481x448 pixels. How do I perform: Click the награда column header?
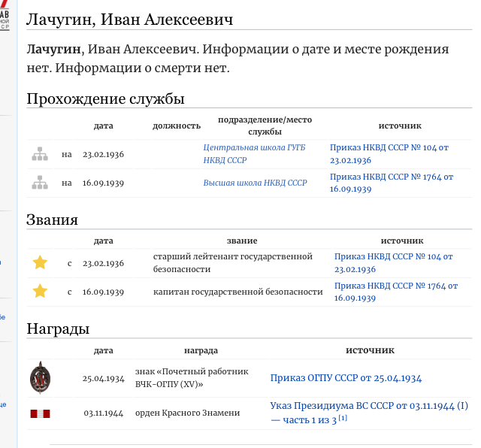point(201,350)
